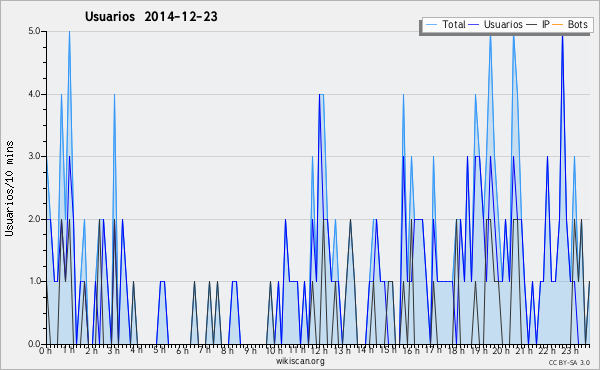Click the 1.0 value on y-axis

34,281
